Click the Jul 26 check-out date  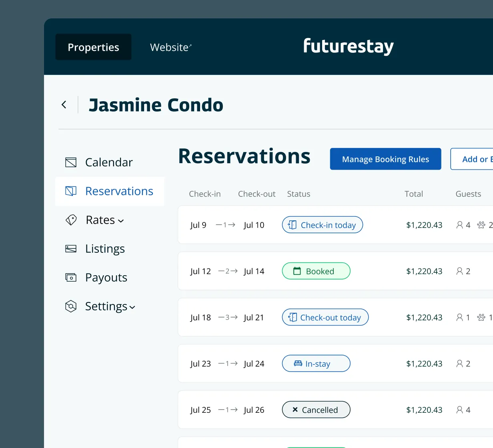[x=254, y=410]
